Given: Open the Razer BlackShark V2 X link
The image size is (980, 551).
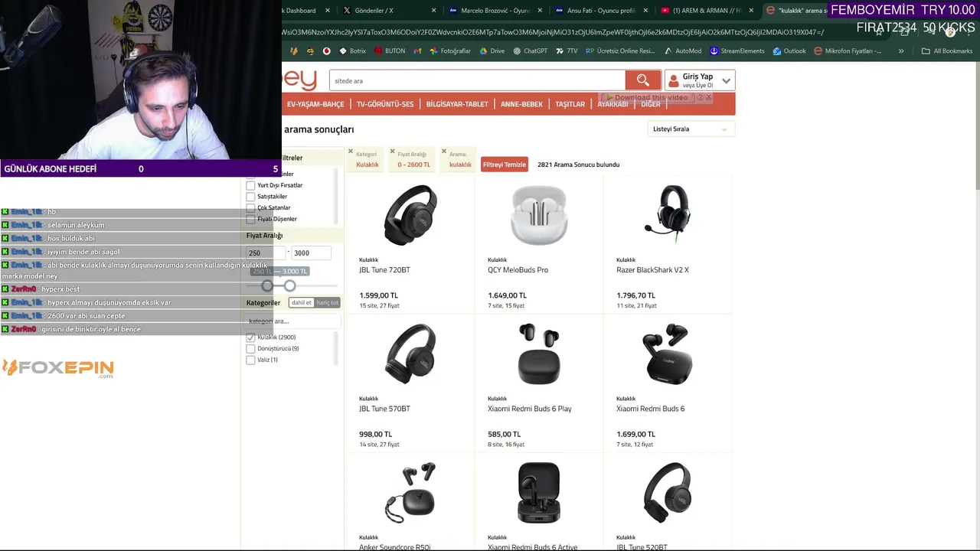Looking at the screenshot, I should tap(652, 270).
